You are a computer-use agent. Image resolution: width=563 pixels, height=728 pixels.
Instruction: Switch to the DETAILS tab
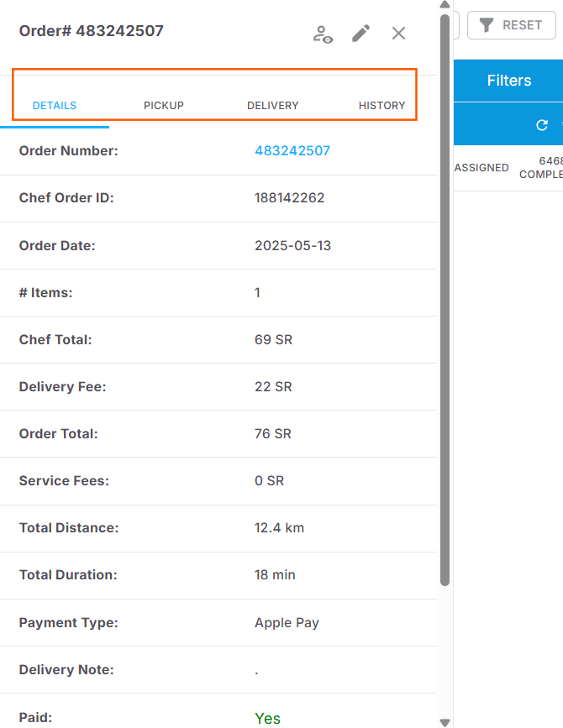55,106
